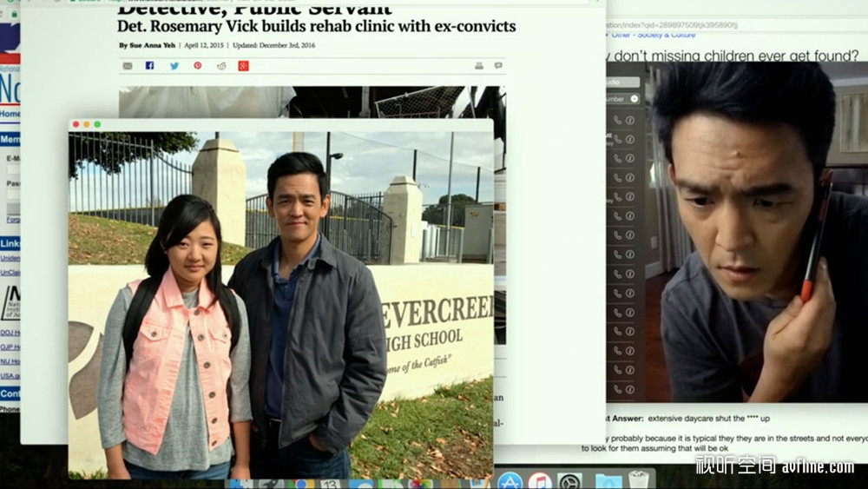Image resolution: width=868 pixels, height=489 pixels.
Task: Open System Preferences from the dock
Action: pos(569,481)
